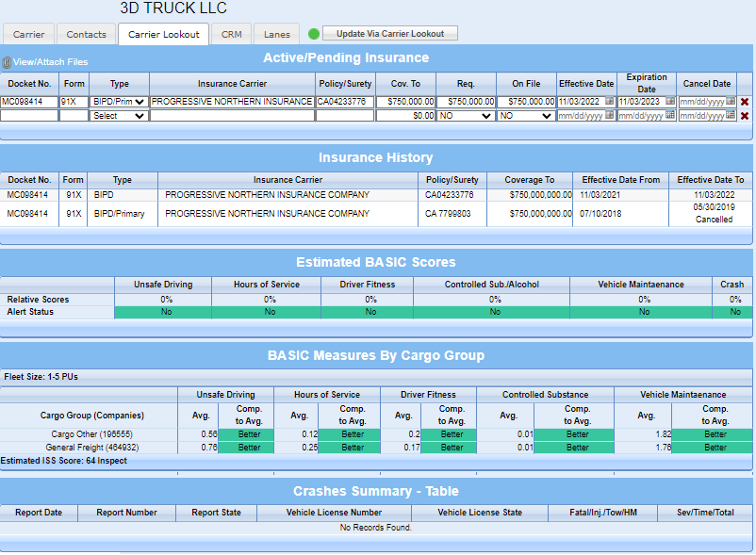Expand the Req. NO dropdown in blank row
Viewport: 756px width, 555px height.
click(466, 116)
